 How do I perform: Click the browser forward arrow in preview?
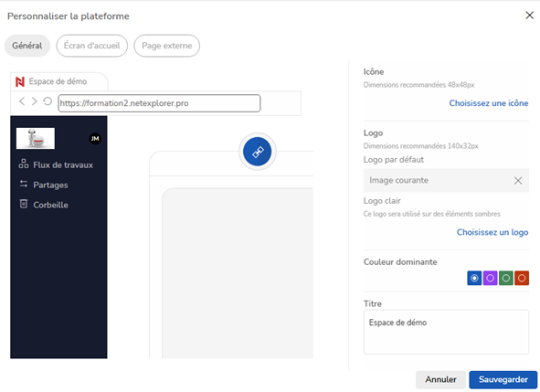coord(34,101)
